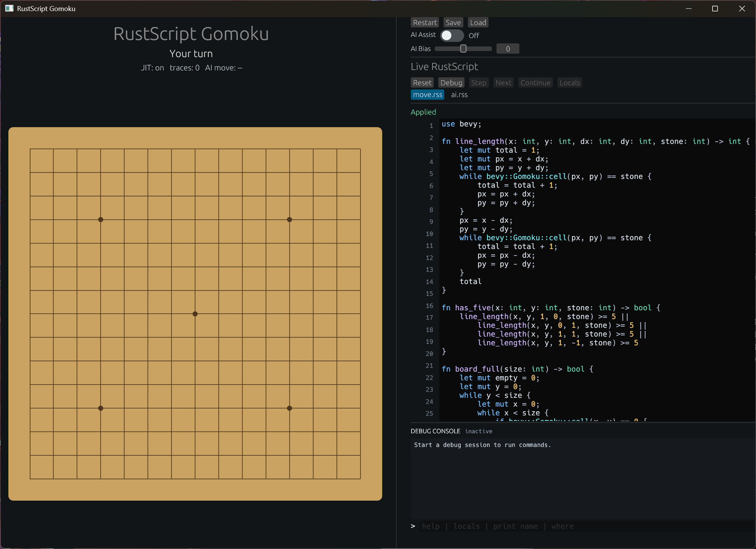Place a stone on top-left star point
Screen dimensions: 756x549
tap(101, 220)
